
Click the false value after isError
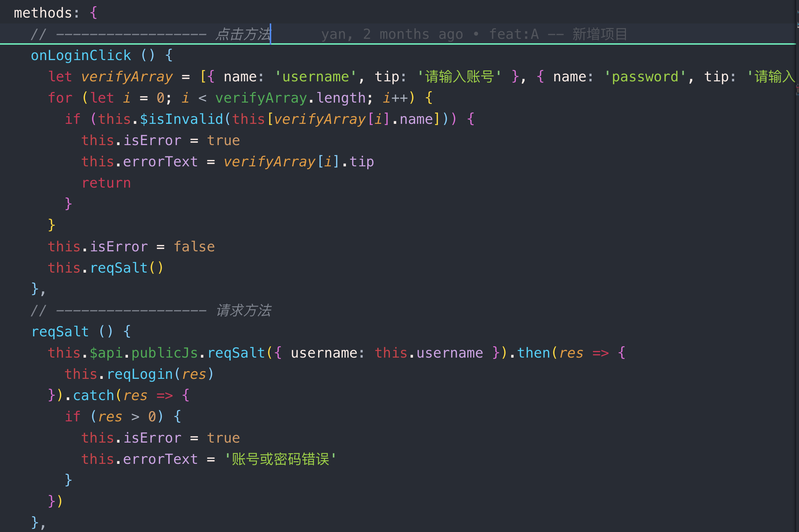(x=194, y=247)
